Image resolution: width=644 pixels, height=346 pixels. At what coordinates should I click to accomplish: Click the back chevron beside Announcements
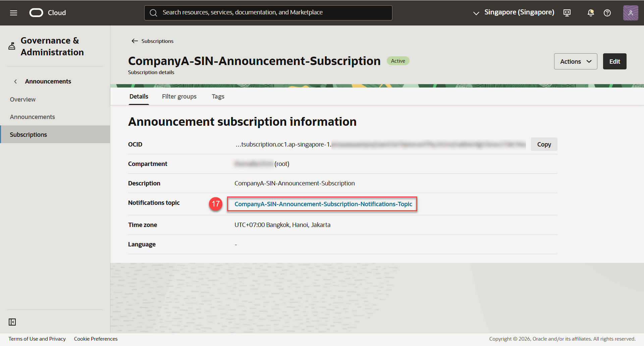pyautogui.click(x=15, y=81)
